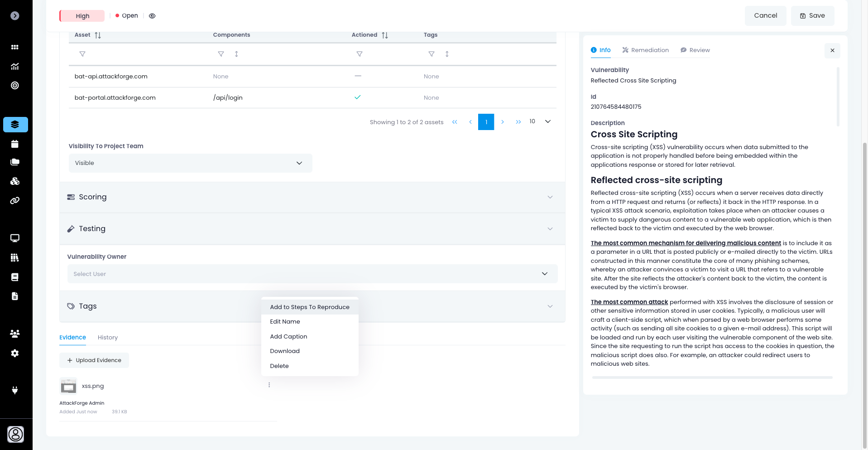Click the Save button
The width and height of the screenshot is (868, 450).
(812, 16)
